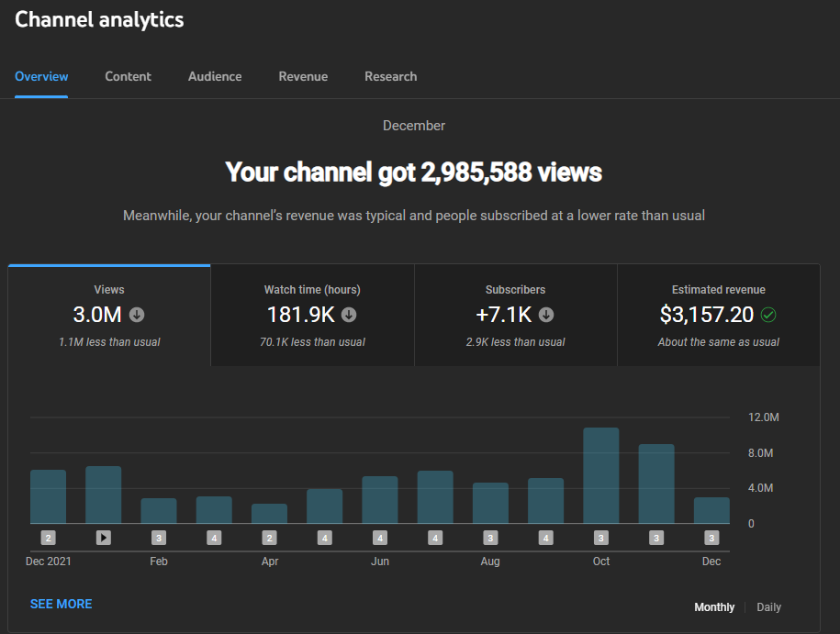The height and width of the screenshot is (634, 840).
Task: Open the Research tab
Action: (390, 76)
